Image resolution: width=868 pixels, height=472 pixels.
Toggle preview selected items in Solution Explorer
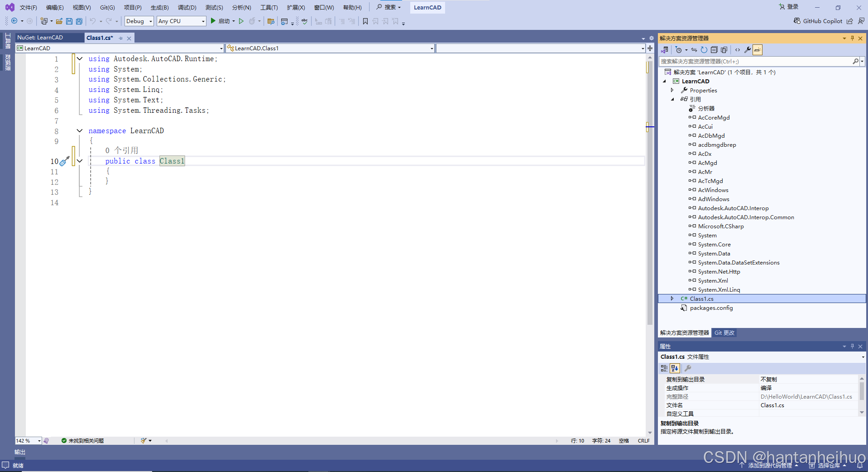pyautogui.click(x=758, y=50)
